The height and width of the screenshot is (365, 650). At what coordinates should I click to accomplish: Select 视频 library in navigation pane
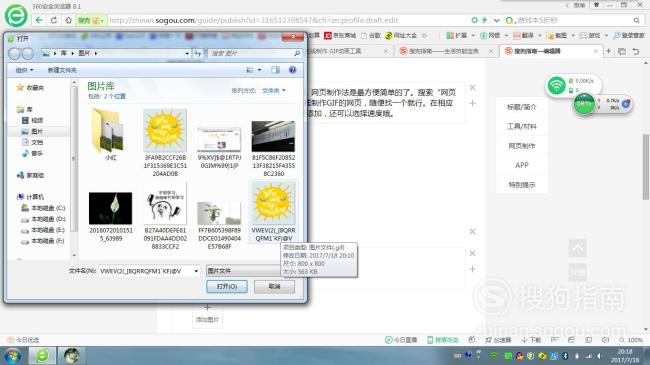point(32,120)
